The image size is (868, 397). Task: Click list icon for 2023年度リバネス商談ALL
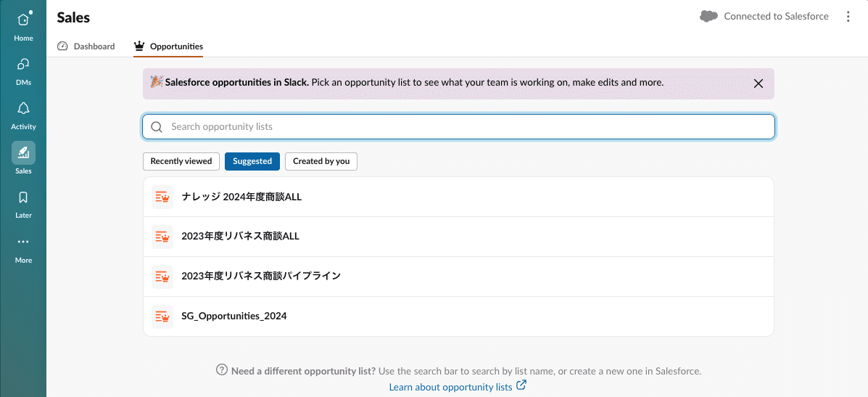162,237
